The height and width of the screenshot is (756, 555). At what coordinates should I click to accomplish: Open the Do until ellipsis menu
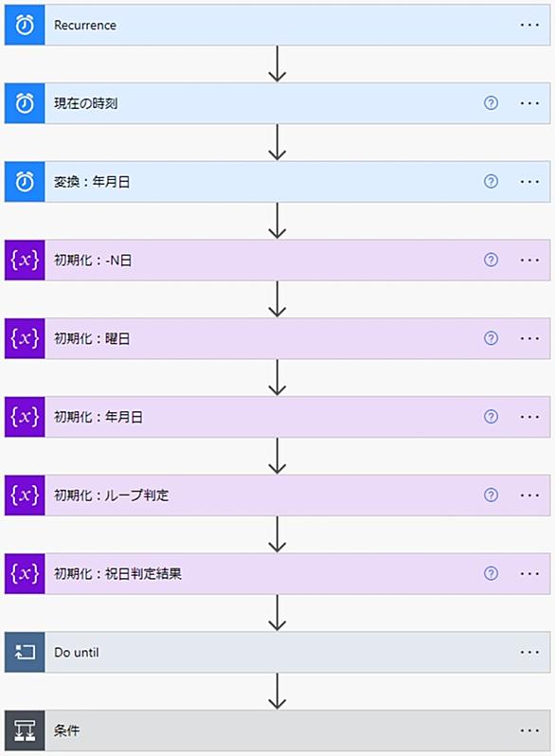click(x=529, y=653)
